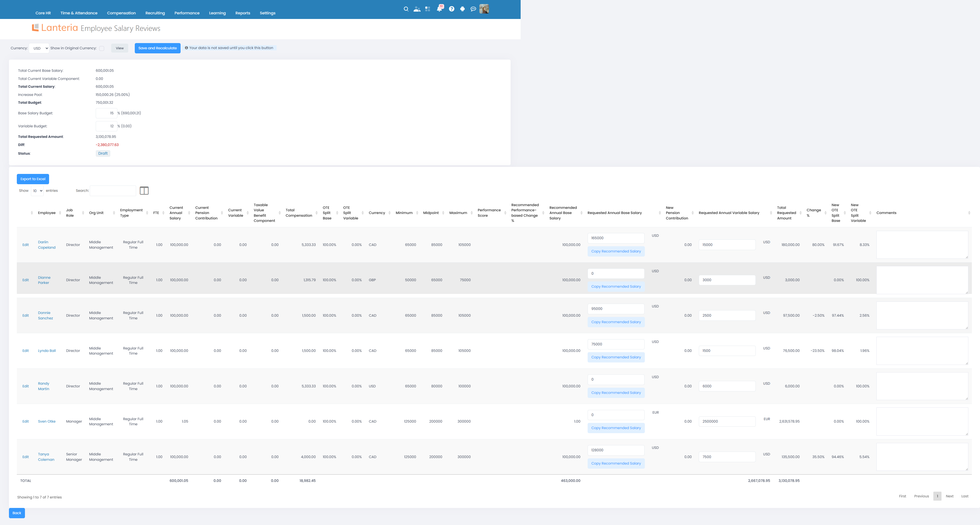Open the chat bubble icon
The width and height of the screenshot is (980, 525).
click(473, 9)
